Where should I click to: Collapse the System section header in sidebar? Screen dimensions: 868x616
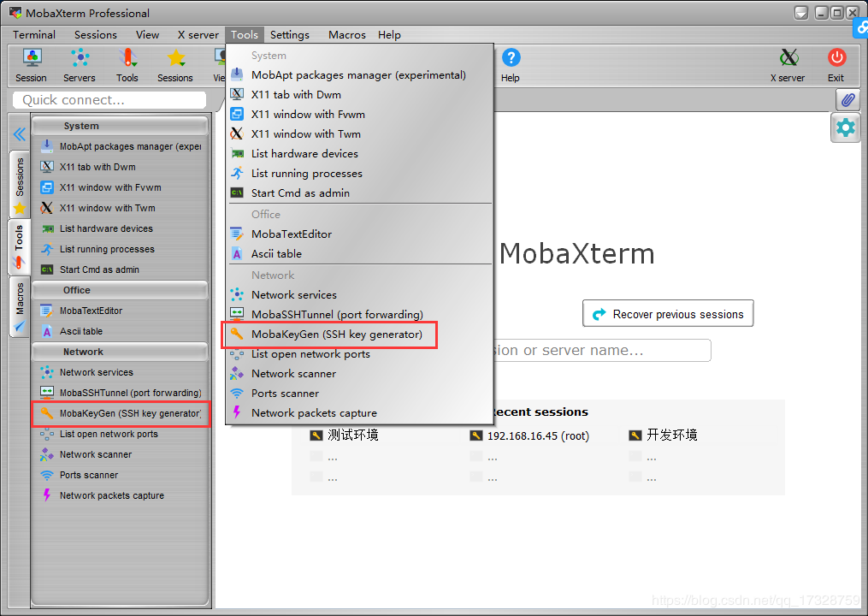pyautogui.click(x=120, y=126)
